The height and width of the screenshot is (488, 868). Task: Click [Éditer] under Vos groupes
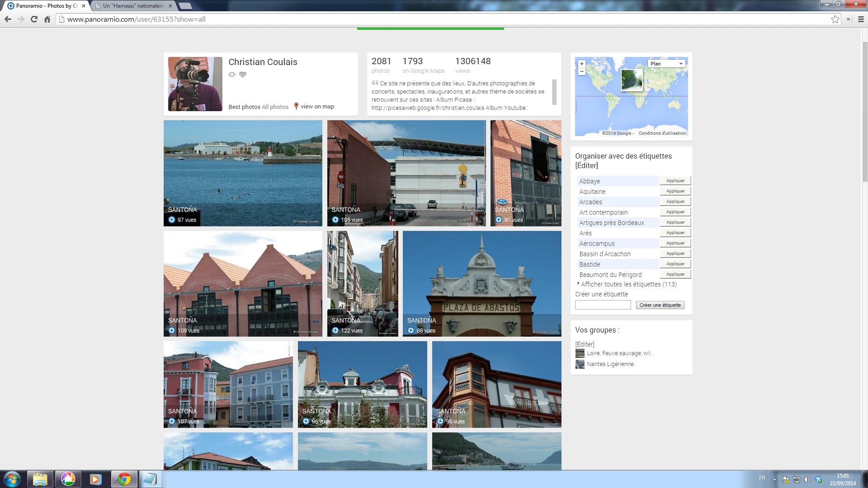[x=585, y=344]
